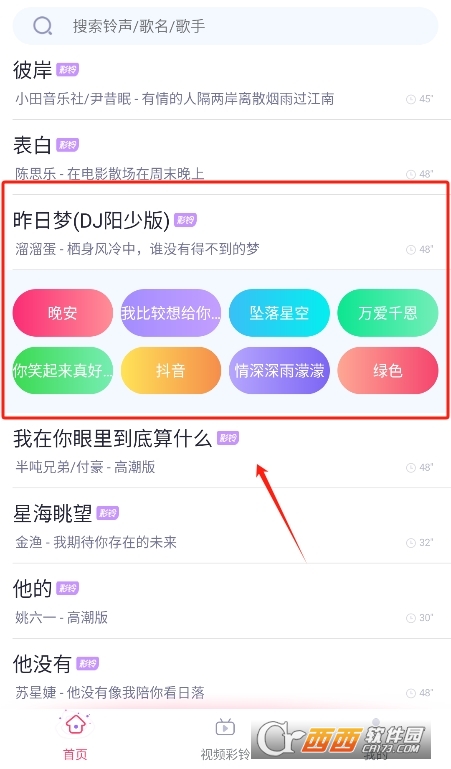The width and height of the screenshot is (451, 769).
Task: Select the 坠落星空 tag button
Action: 279,313
